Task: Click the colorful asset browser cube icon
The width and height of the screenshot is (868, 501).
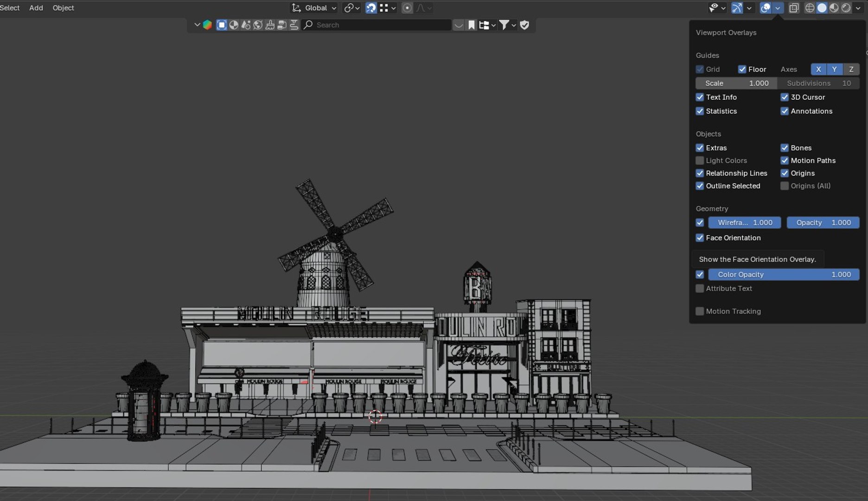Action: coord(207,25)
